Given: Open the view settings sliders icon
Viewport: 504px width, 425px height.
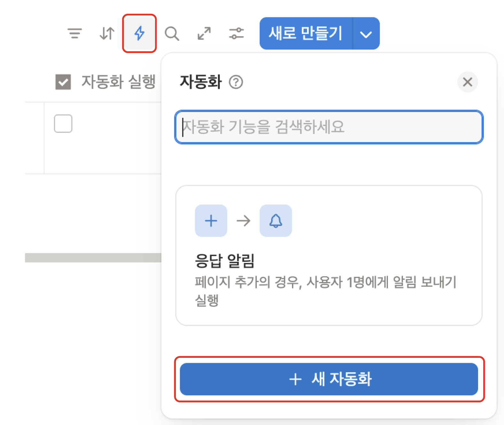Looking at the screenshot, I should click(237, 33).
